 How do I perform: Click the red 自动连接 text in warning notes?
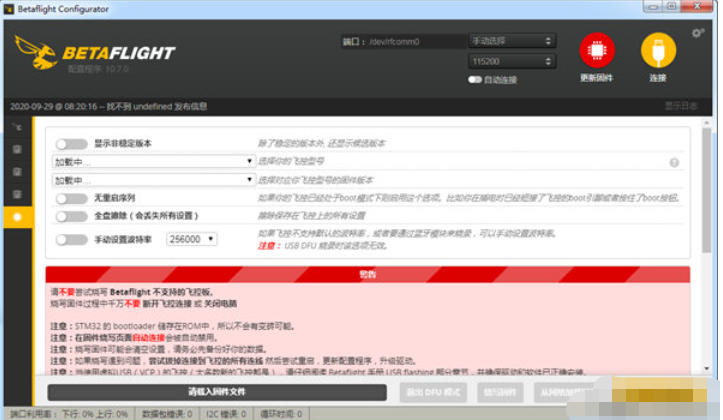tap(148, 338)
